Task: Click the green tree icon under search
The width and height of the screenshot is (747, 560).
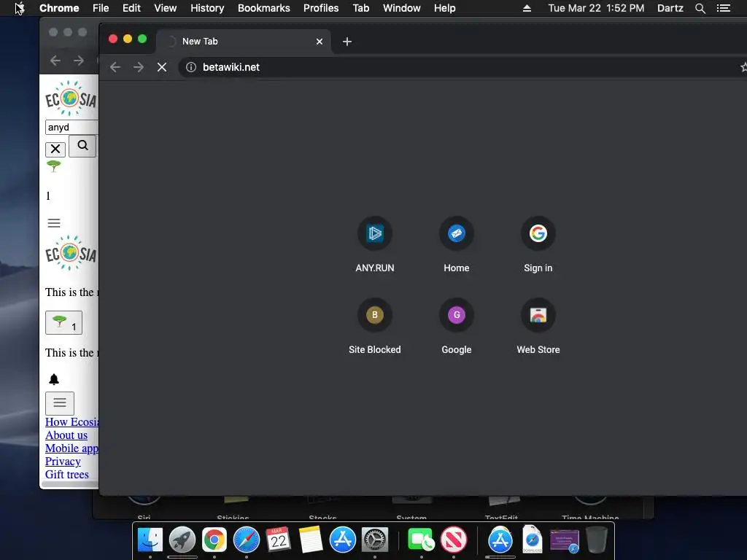Action: 54,166
